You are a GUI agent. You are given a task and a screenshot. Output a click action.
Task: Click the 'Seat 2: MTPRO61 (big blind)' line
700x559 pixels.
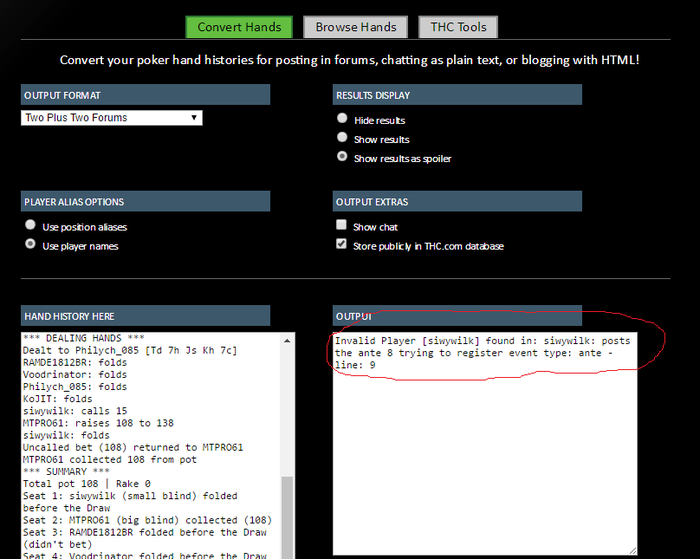click(147, 520)
